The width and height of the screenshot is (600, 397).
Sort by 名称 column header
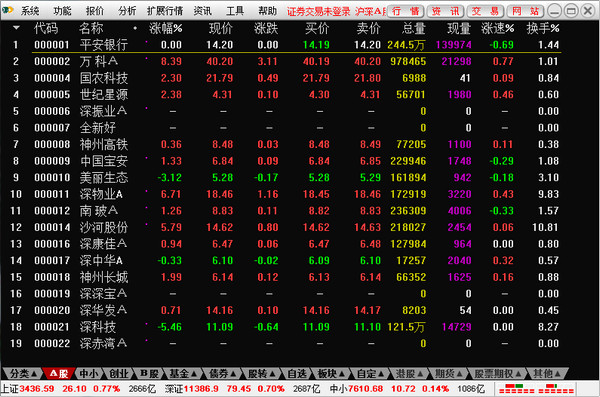(x=91, y=28)
